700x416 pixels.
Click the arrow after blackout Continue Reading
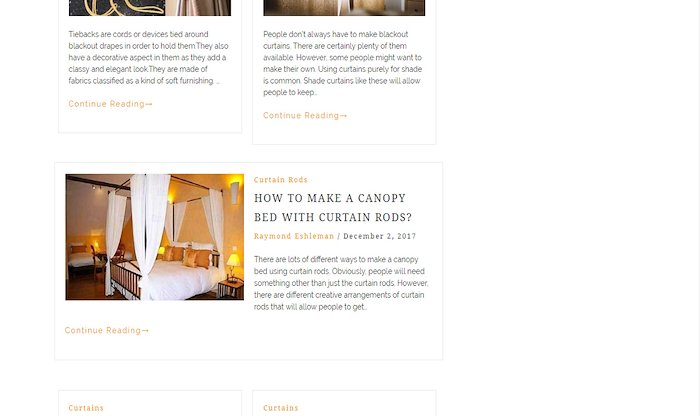344,116
